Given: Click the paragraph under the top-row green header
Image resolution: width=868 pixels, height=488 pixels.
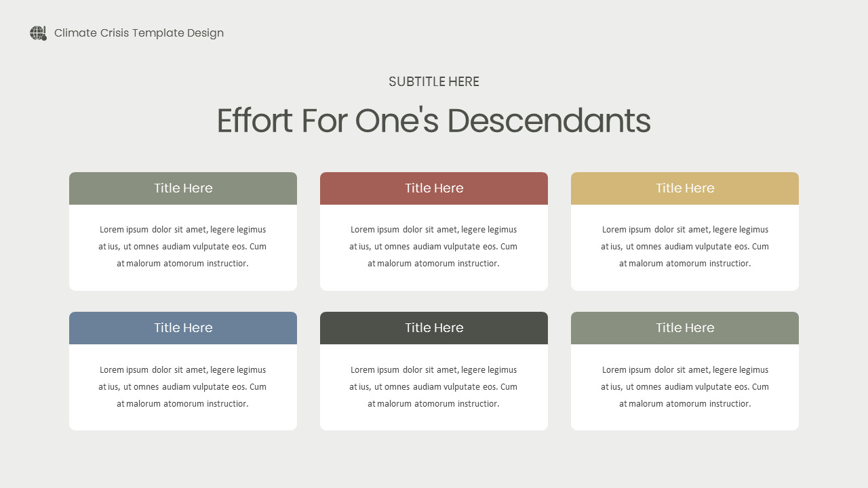Looking at the screenshot, I should [183, 247].
